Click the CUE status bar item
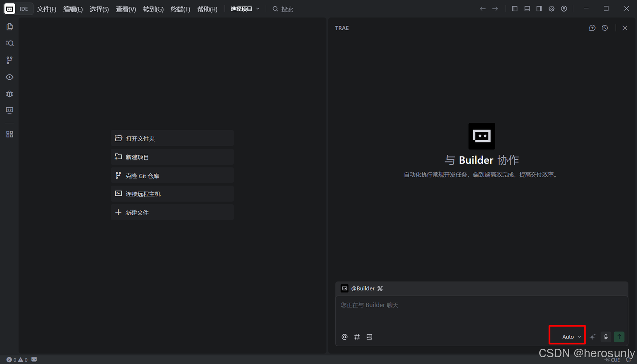Screen dimensions: 637x364 (612, 360)
